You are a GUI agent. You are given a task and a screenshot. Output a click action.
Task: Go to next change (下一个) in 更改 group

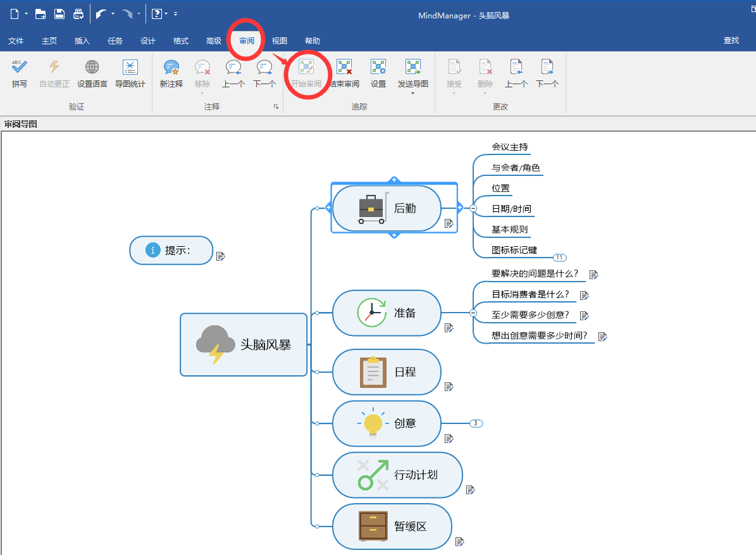(x=547, y=73)
